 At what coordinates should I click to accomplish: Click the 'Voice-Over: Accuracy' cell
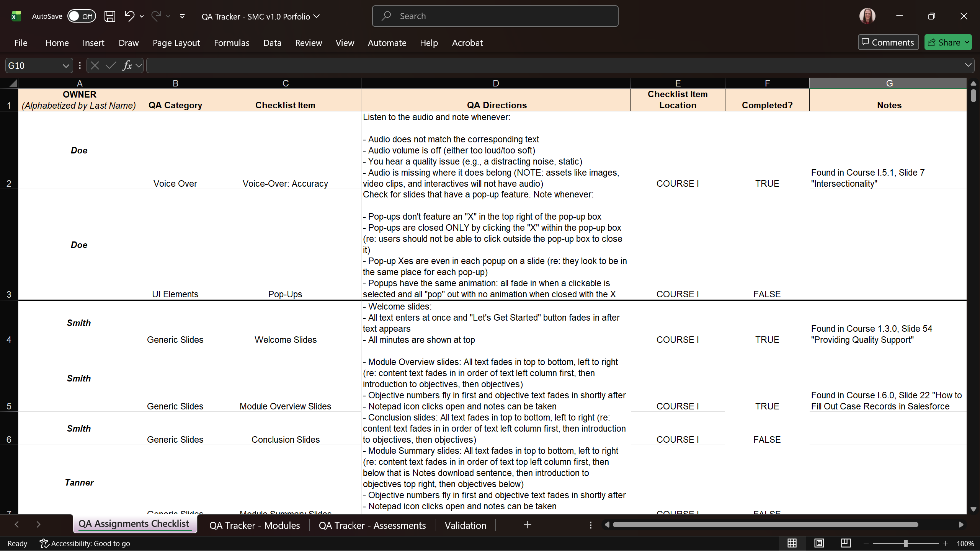(285, 150)
